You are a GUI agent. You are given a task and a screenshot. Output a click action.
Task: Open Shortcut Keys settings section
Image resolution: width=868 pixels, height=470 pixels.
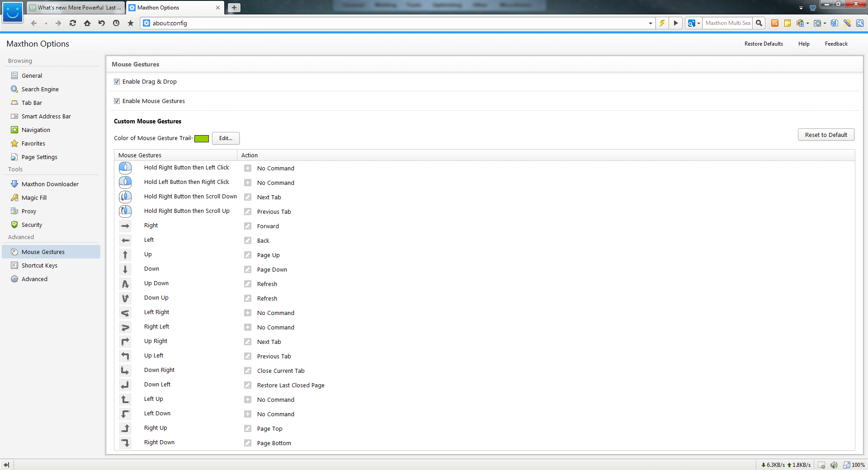click(x=39, y=266)
